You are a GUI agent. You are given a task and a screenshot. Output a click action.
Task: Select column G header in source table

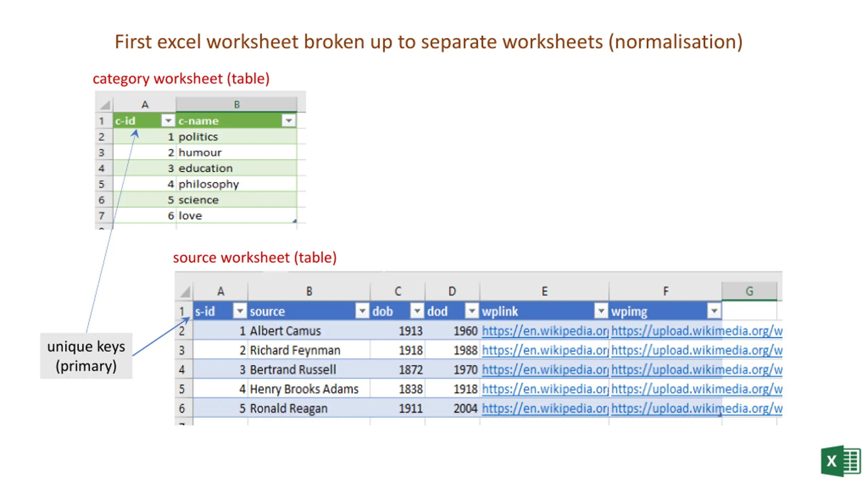tap(749, 291)
